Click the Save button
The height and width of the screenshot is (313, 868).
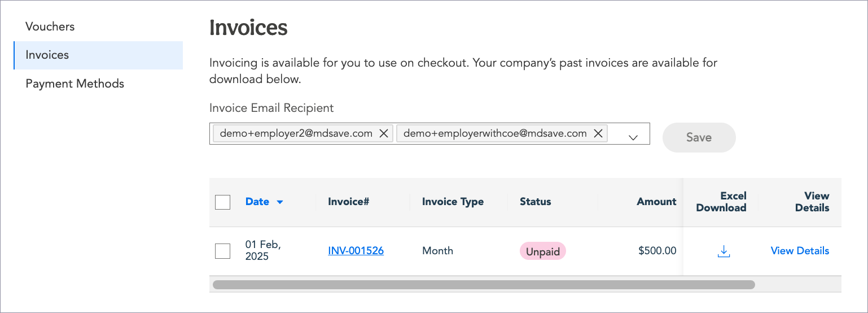[699, 137]
